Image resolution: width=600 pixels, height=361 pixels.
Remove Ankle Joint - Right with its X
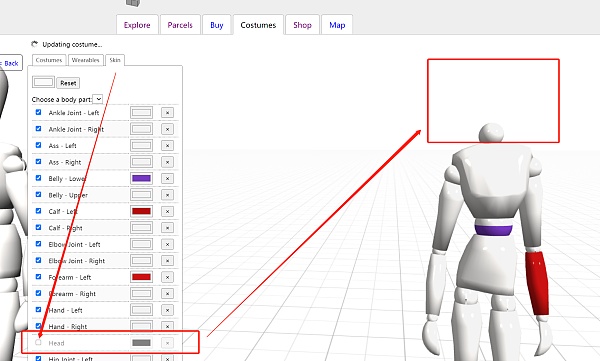click(x=167, y=129)
